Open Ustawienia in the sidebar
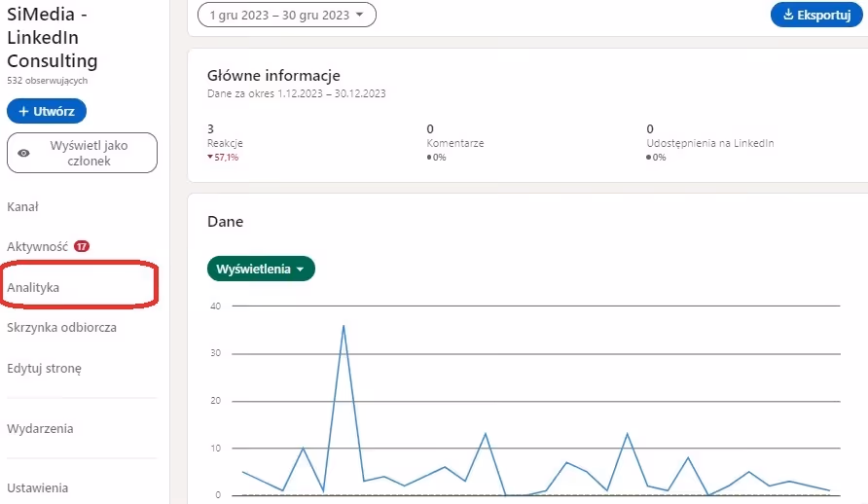Image resolution: width=868 pixels, height=504 pixels. (x=38, y=488)
